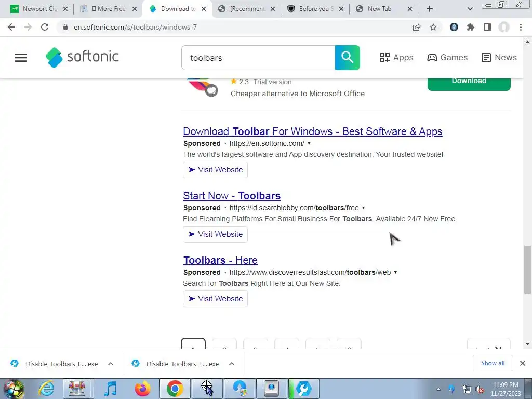
Task: Open the tab search chevron
Action: tap(470, 9)
